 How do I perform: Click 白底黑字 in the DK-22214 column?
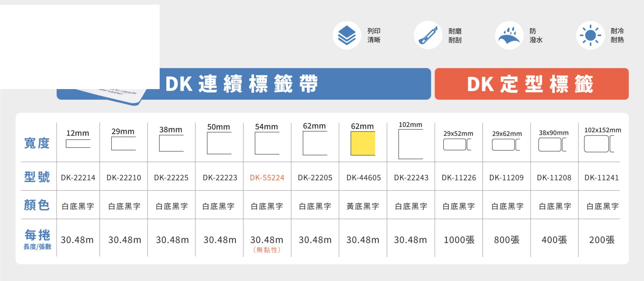pyautogui.click(x=78, y=206)
